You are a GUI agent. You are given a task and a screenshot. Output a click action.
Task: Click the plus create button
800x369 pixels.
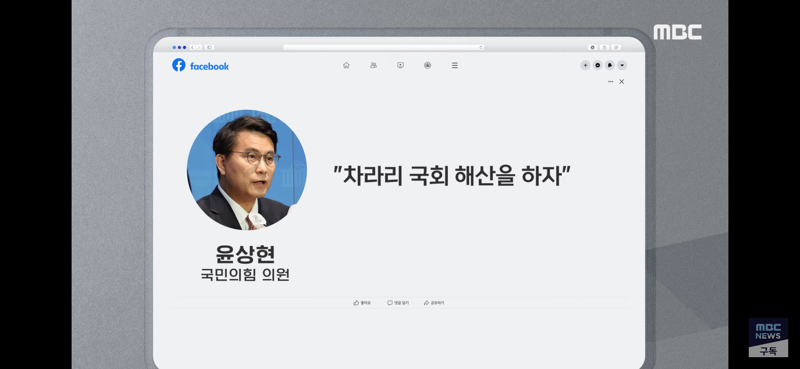585,65
